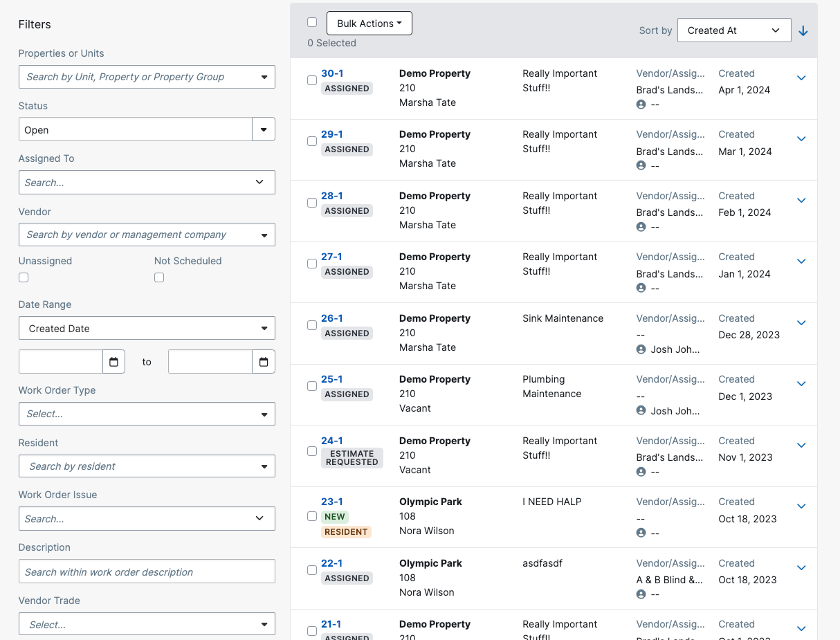Open the Vendor Trade select dropdown
840x640 pixels.
[147, 625]
